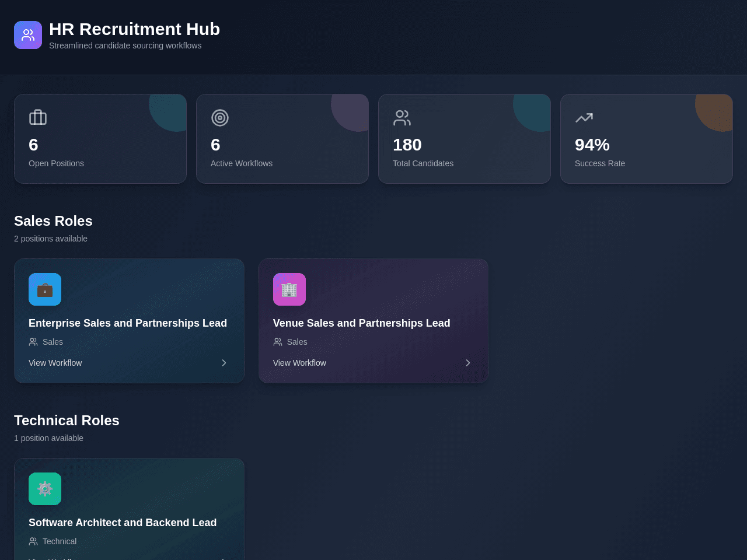The width and height of the screenshot is (747, 560).
Task: Click the Active Workflows label
Action: (242, 163)
